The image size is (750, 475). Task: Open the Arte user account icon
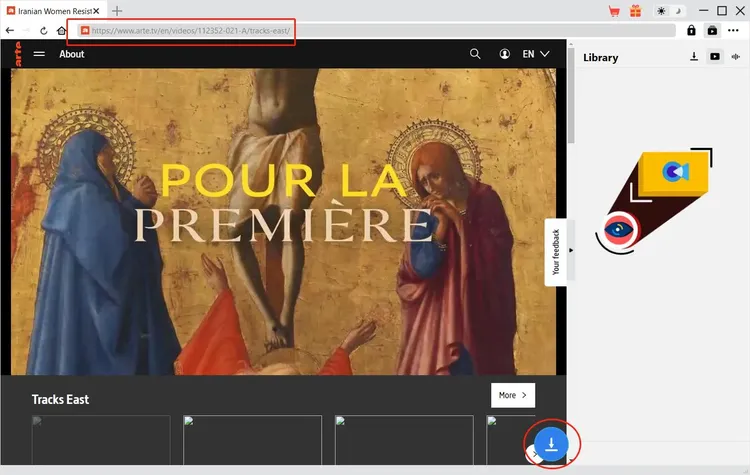pos(504,54)
